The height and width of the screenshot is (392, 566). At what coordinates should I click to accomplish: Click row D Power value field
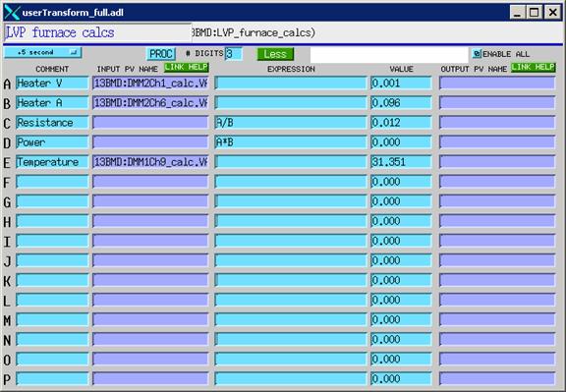401,142
